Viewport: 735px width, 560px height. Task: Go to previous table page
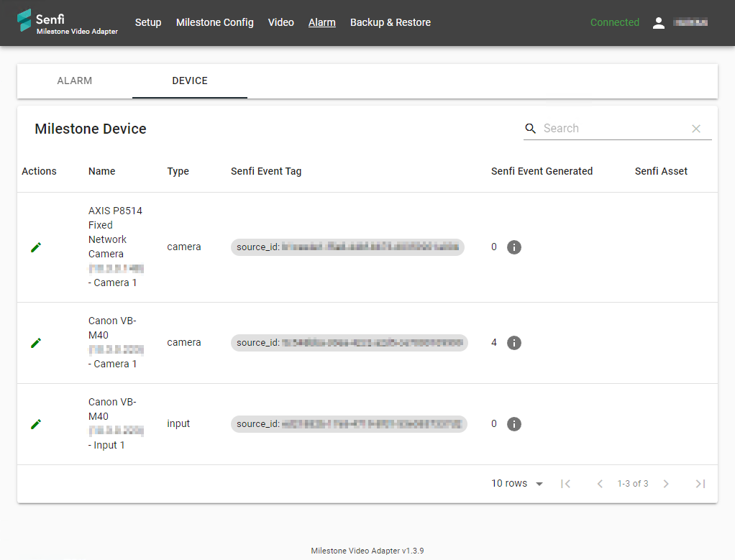600,484
